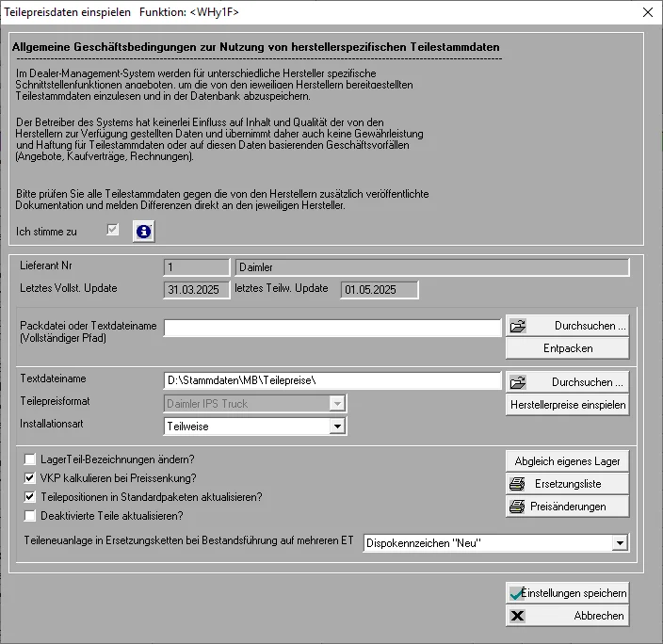Viewport: 663px width, 644px height.
Task: Click printer icon on Preisänderungen button
Action: 517,507
